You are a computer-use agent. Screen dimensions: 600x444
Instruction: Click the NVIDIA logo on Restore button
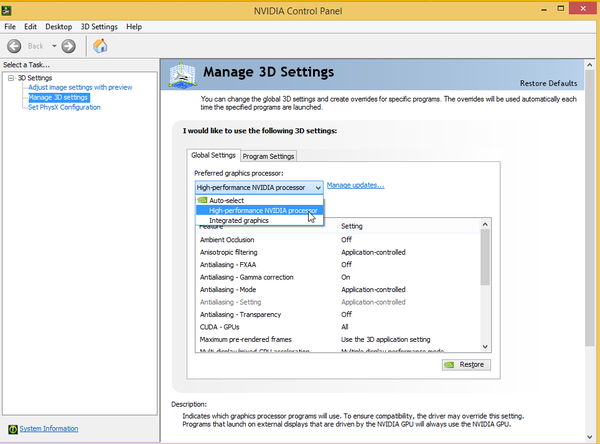coord(451,365)
